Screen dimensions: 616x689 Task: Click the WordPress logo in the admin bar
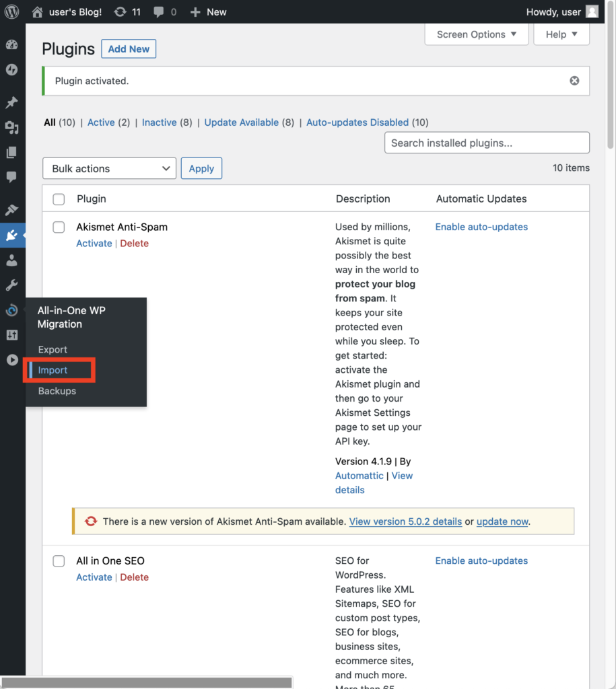tap(12, 12)
